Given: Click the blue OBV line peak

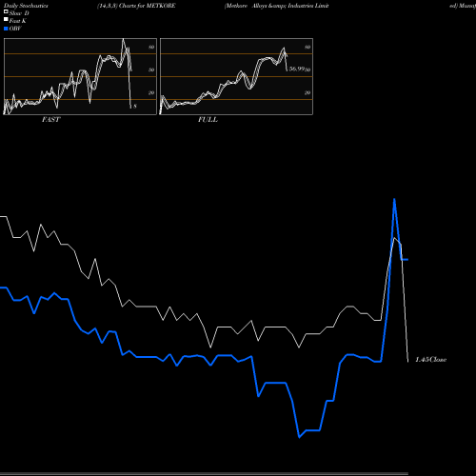Looking at the screenshot, I should coord(394,200).
